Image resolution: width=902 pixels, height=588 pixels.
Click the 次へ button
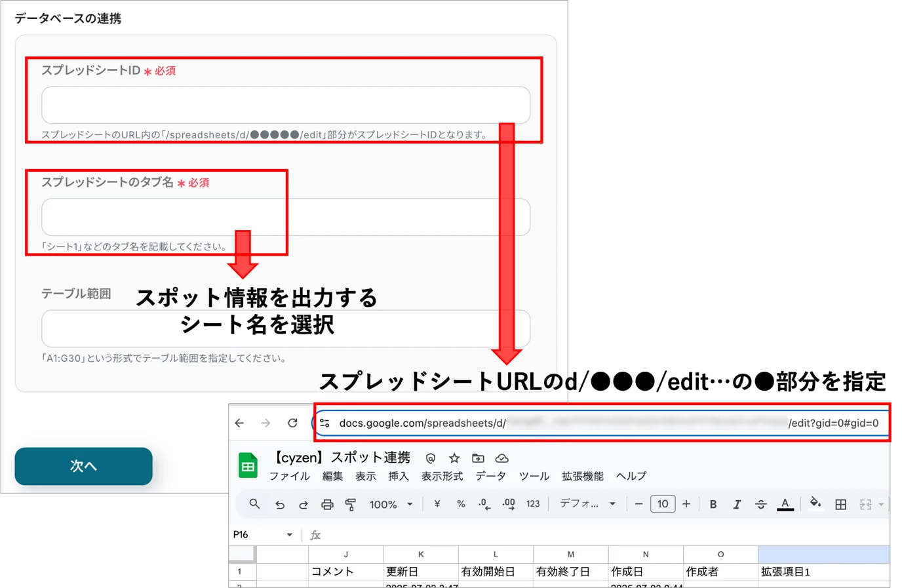point(83,466)
